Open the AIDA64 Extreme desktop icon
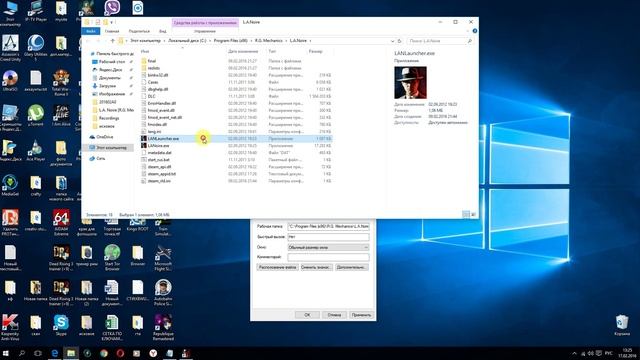Screen dimensions: 640x360 pyautogui.click(x=61, y=223)
